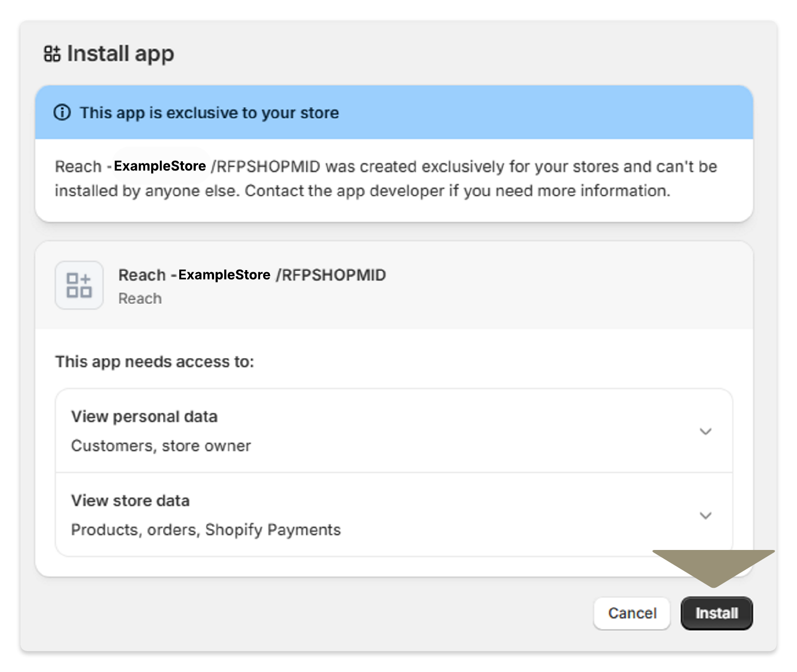Click the "View store data" label
797x672 pixels.
[x=130, y=500]
